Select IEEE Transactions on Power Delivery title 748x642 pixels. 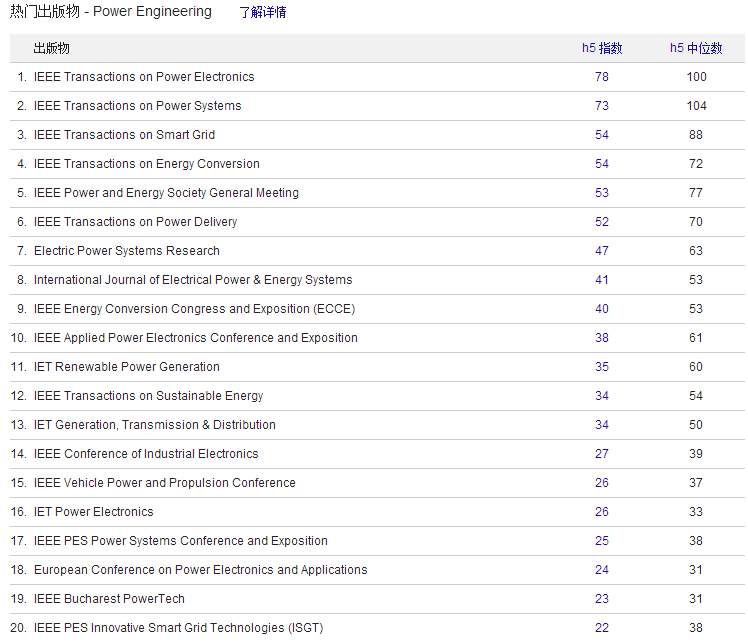(135, 222)
